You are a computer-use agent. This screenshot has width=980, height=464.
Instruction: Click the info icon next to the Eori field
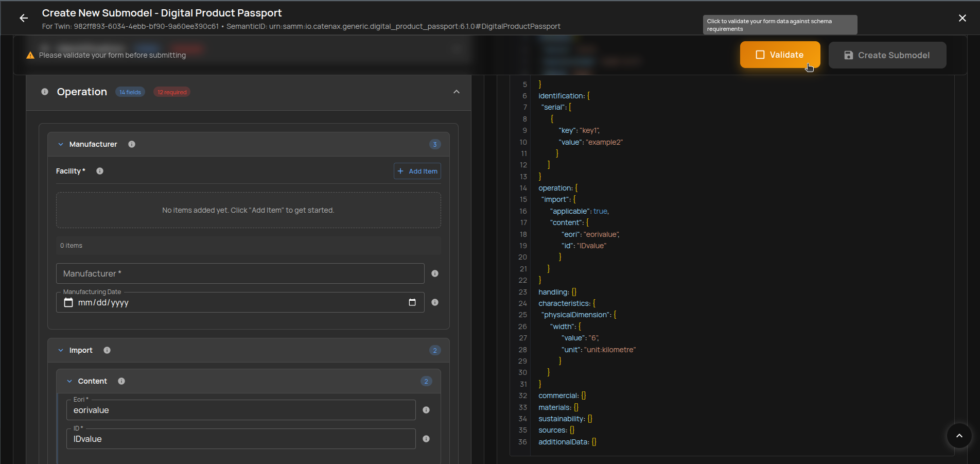(x=426, y=410)
